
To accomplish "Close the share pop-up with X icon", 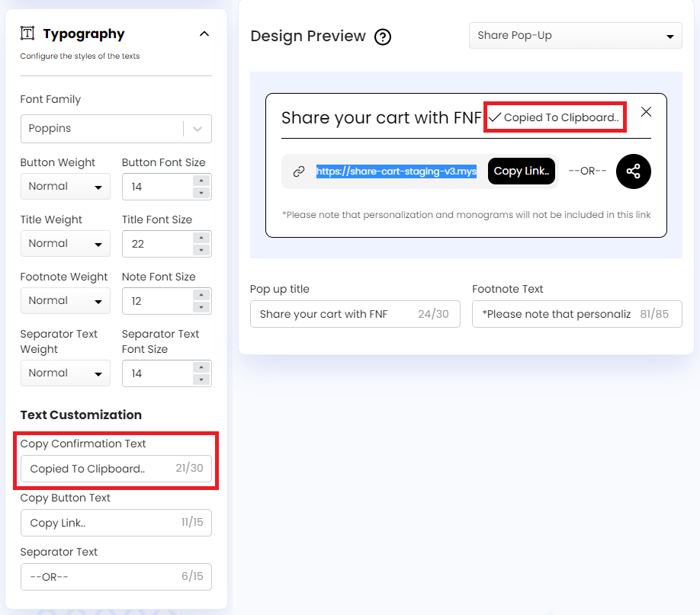I will [x=646, y=112].
